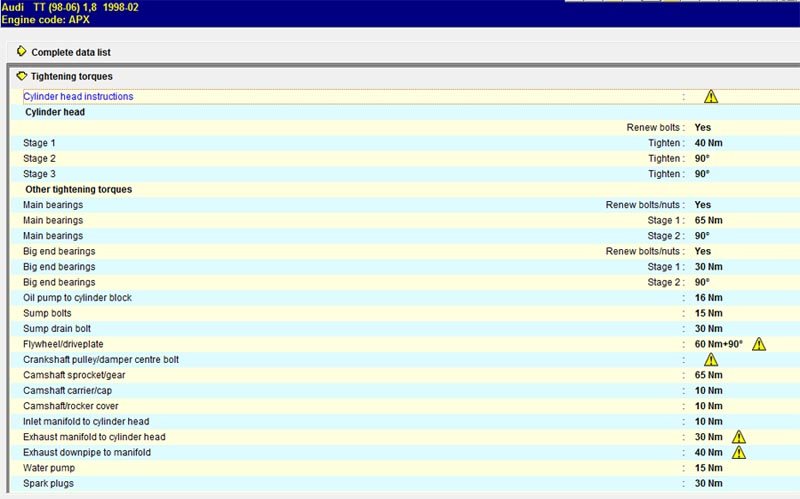This screenshot has width=800, height=499.
Task: Click the yellow arrow icon beside Complete data list
Action: point(22,50)
